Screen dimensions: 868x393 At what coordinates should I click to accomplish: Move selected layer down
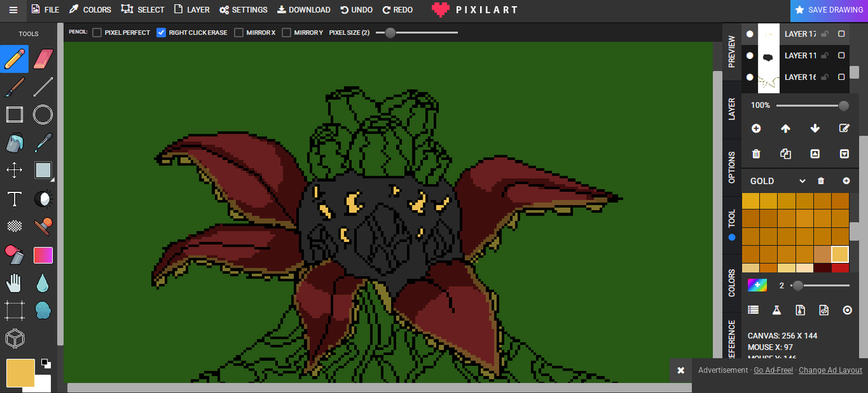[815, 128]
